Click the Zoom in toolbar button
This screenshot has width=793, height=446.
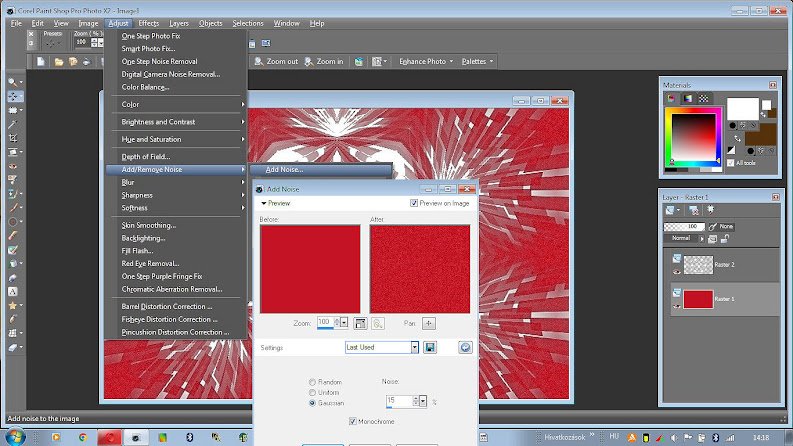pyautogui.click(x=324, y=61)
